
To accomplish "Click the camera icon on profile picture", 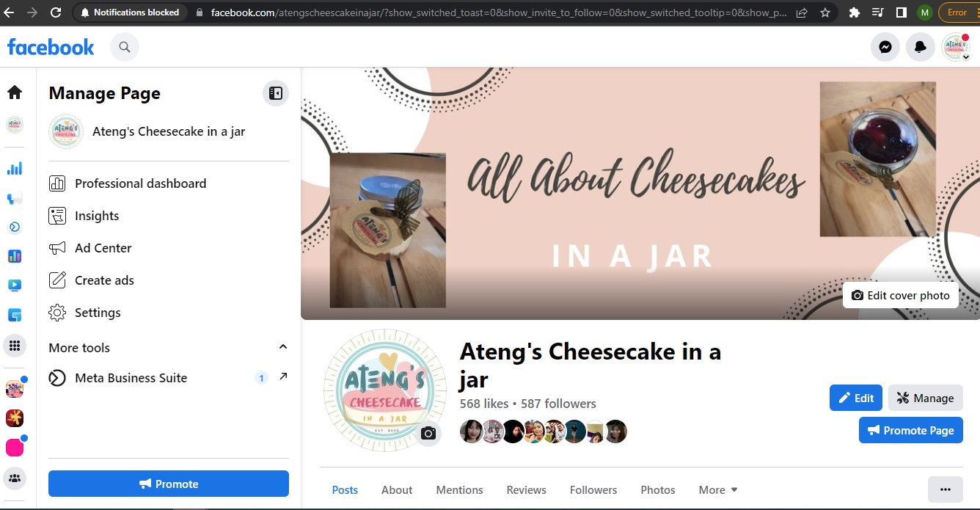I will [429, 434].
